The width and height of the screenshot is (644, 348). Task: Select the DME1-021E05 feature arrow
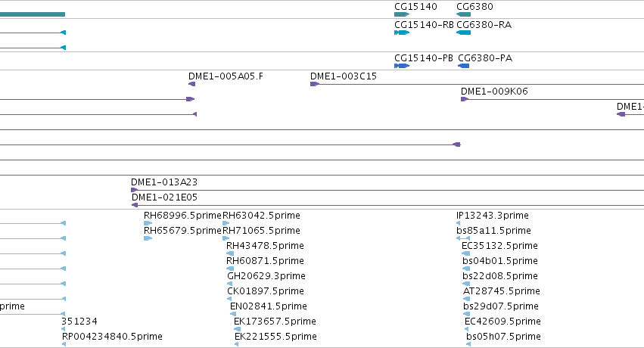135,205
